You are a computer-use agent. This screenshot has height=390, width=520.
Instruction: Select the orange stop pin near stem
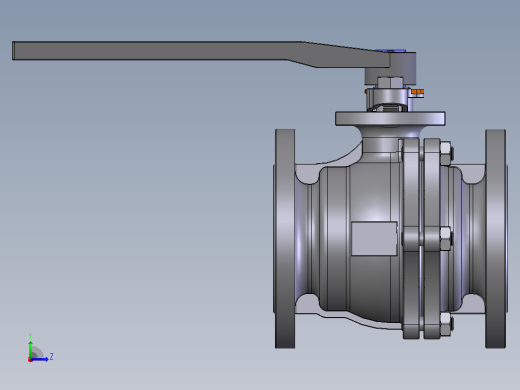tap(418, 92)
